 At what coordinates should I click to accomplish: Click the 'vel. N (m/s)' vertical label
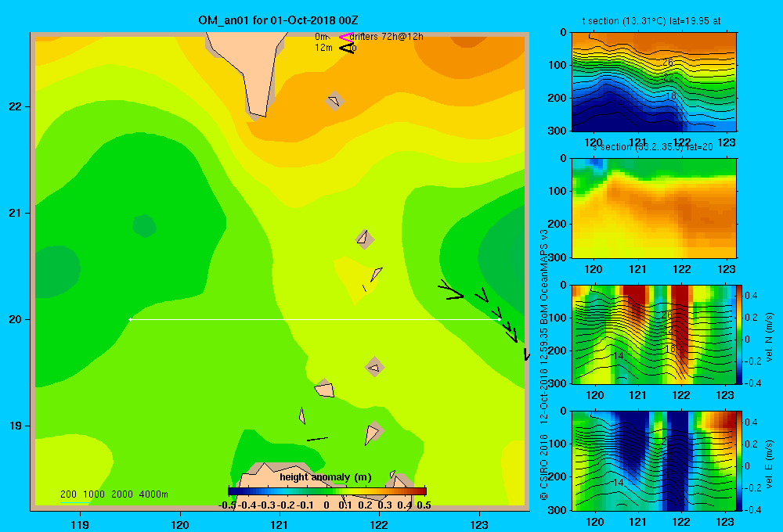click(769, 337)
